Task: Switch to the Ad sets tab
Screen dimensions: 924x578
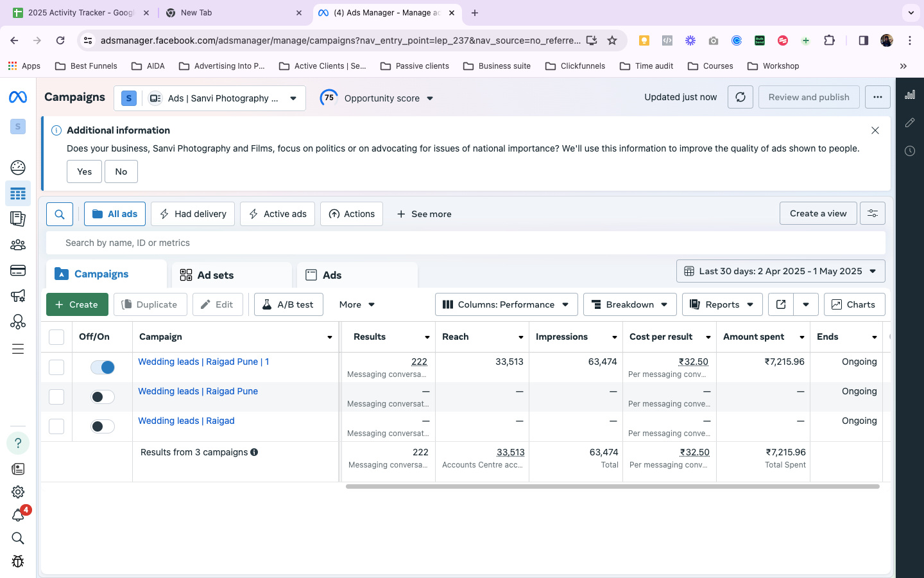Action: point(215,275)
